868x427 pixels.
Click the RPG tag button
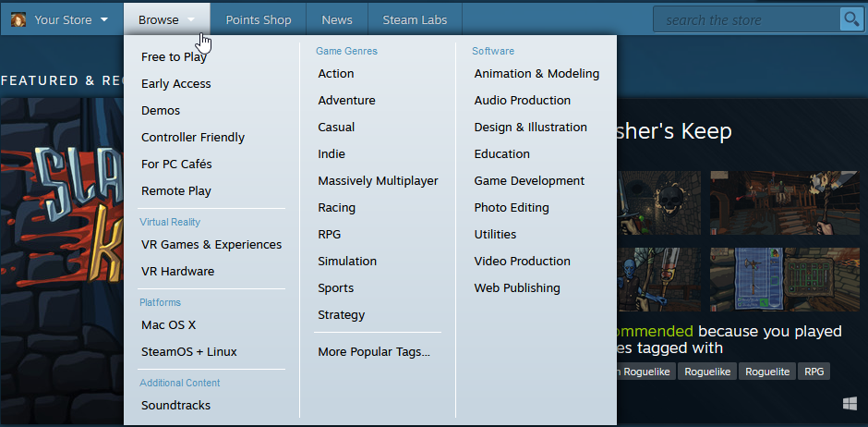click(814, 372)
